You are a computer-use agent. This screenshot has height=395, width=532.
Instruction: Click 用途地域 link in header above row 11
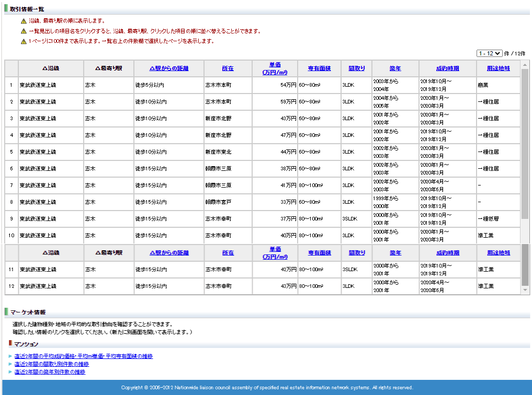pyautogui.click(x=499, y=253)
